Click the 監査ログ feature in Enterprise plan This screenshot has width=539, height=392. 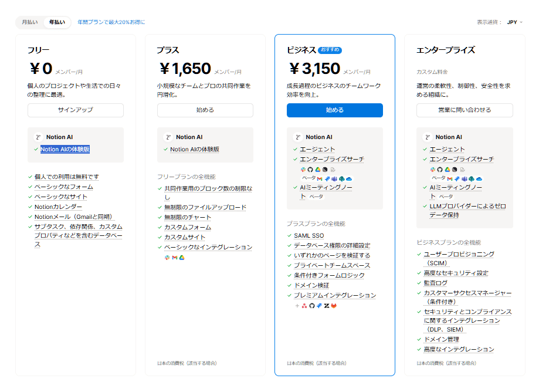435,283
